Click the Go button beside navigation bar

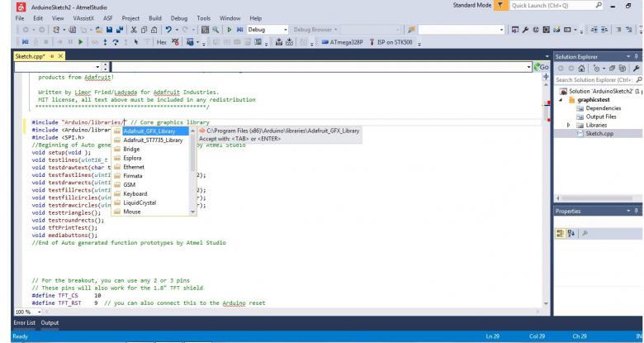(x=541, y=66)
